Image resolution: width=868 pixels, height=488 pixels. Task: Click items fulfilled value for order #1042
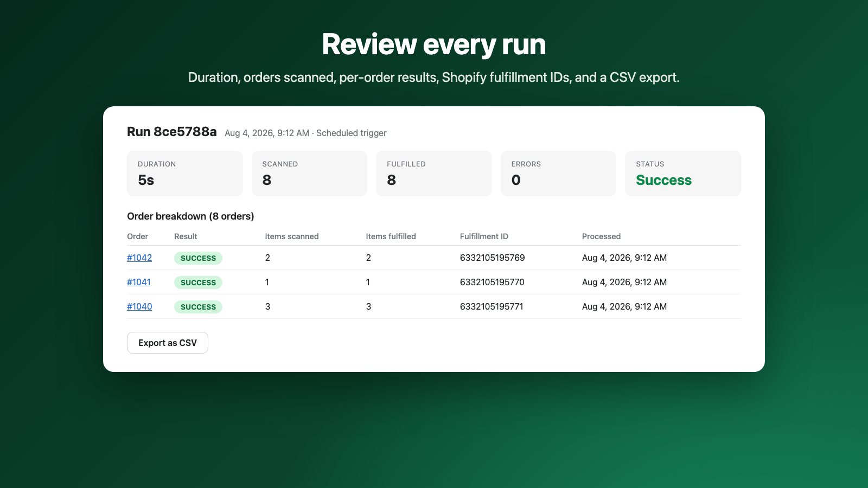(x=368, y=258)
